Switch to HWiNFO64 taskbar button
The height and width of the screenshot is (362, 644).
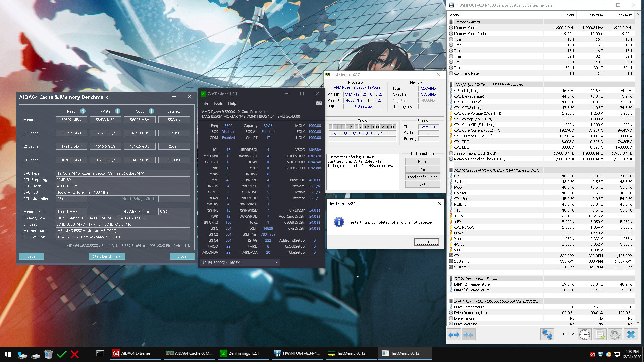point(297,353)
